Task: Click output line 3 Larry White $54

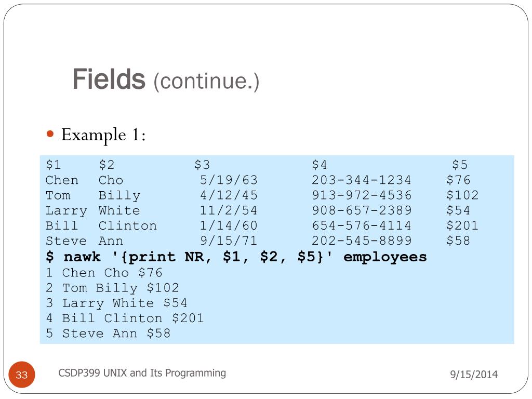Action: 117,303
